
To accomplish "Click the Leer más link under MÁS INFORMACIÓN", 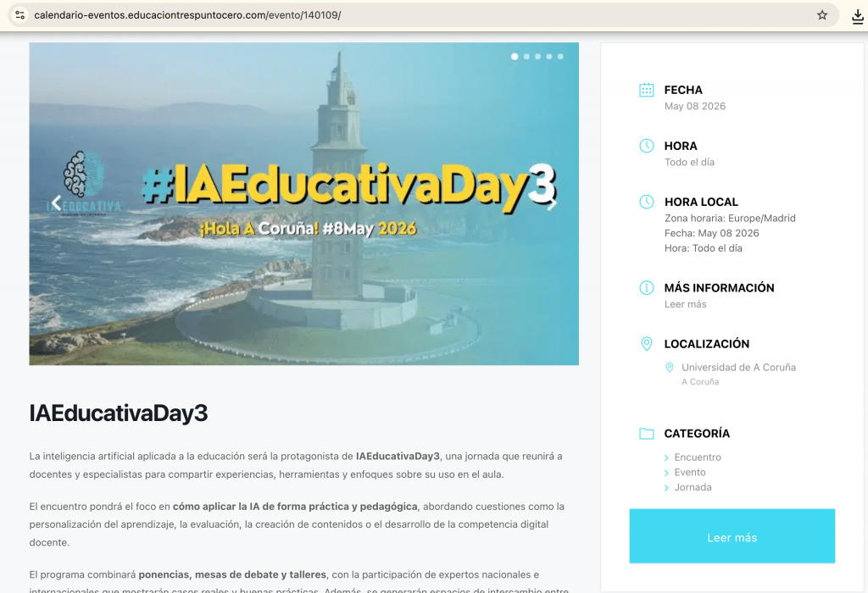I will (x=685, y=304).
